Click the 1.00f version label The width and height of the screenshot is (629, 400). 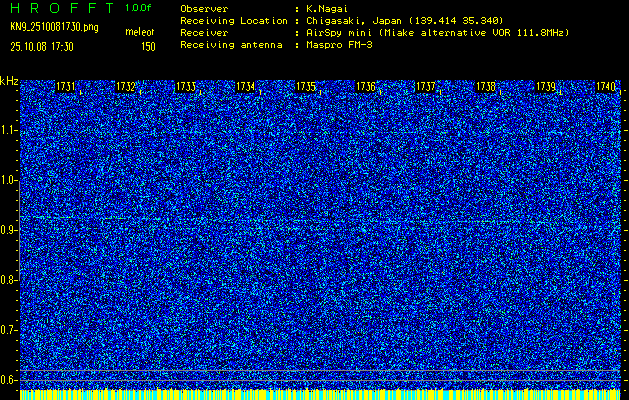pyautogui.click(x=139, y=7)
